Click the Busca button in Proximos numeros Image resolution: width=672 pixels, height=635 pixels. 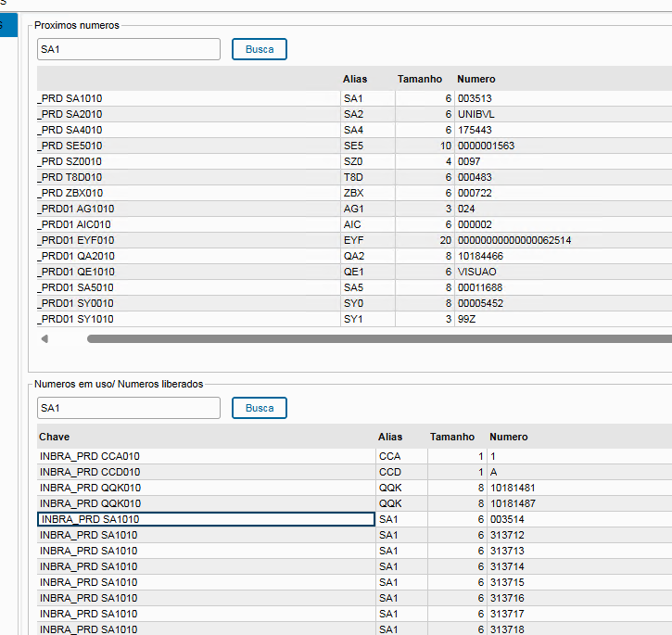pyautogui.click(x=260, y=49)
